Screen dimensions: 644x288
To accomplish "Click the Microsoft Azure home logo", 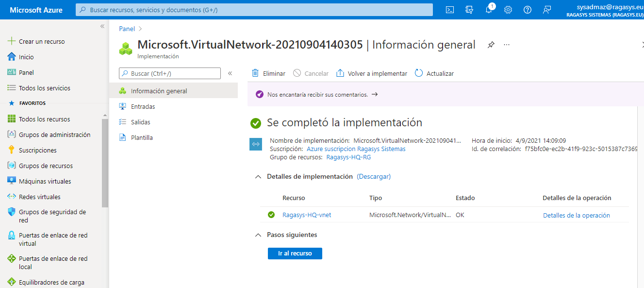I will click(36, 10).
